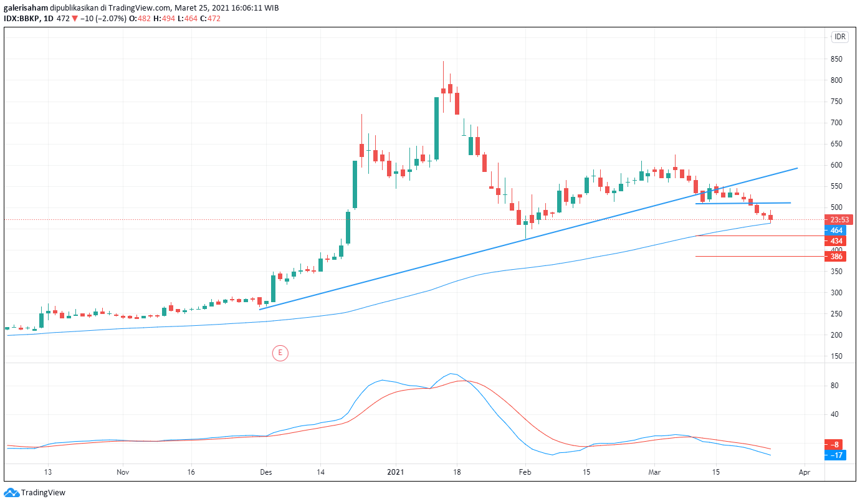This screenshot has height=504, width=860.
Task: Click the publish date Maret 25, 2021
Action: click(x=203, y=8)
